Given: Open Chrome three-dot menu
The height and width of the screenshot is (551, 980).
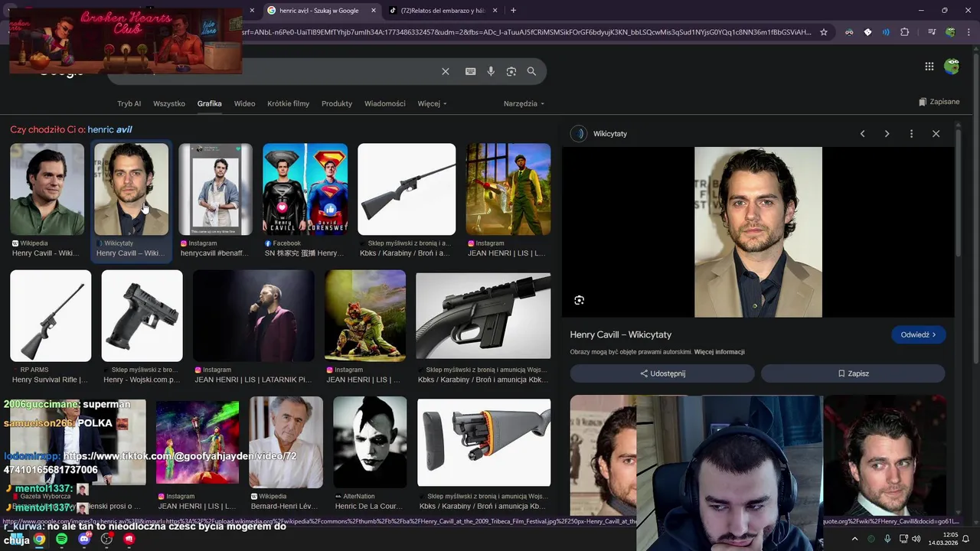Looking at the screenshot, I should tap(967, 32).
